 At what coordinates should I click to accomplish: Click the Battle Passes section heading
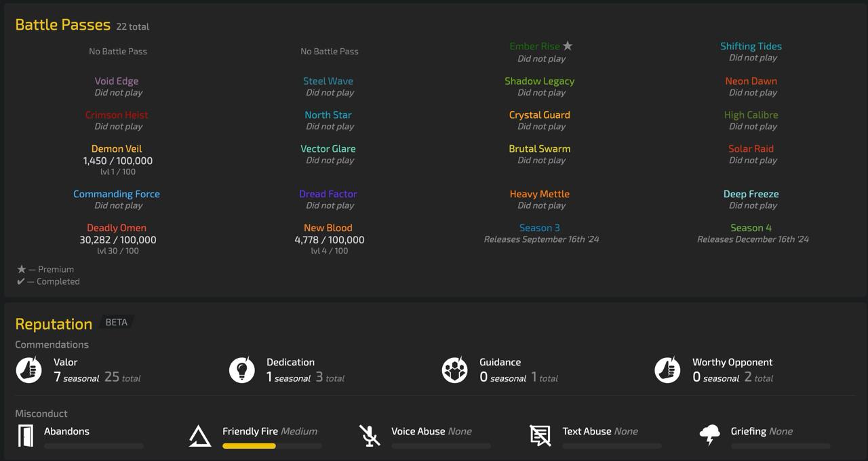pos(62,25)
